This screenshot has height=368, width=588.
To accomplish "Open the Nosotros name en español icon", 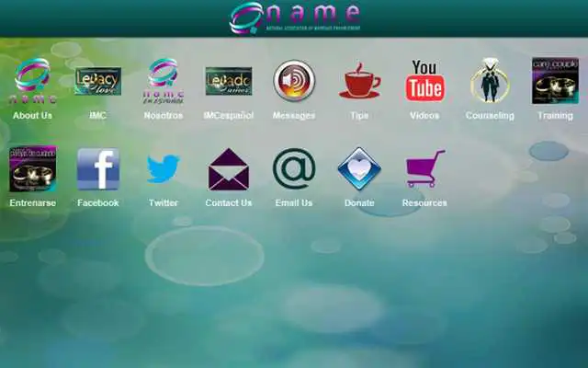I will (x=164, y=81).
